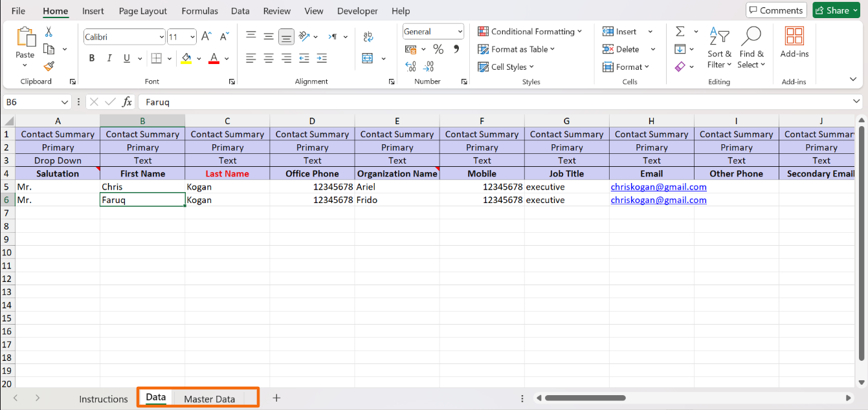
Task: Select the Merge & Center icon
Action: 368,58
